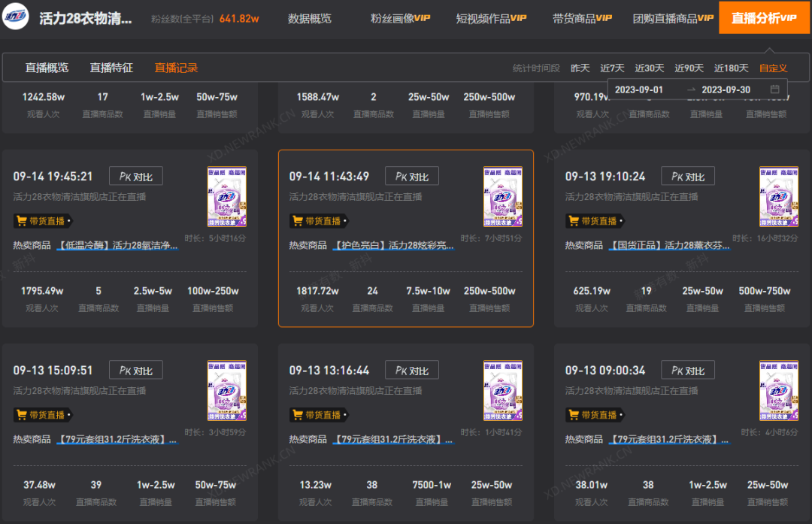Click the 带货直播 badge on 09-13 19:10:24 card
Viewport: 812px width, 524px height.
(595, 221)
